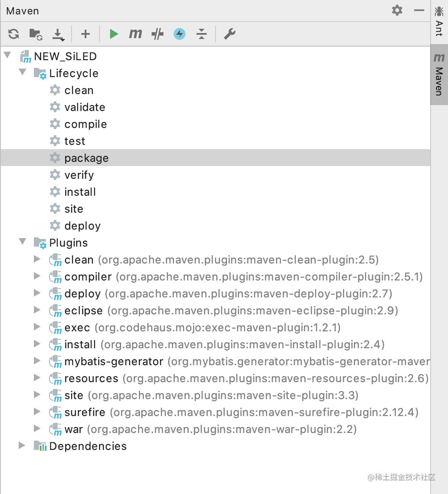Click the eclipse plugin icon

(55, 311)
